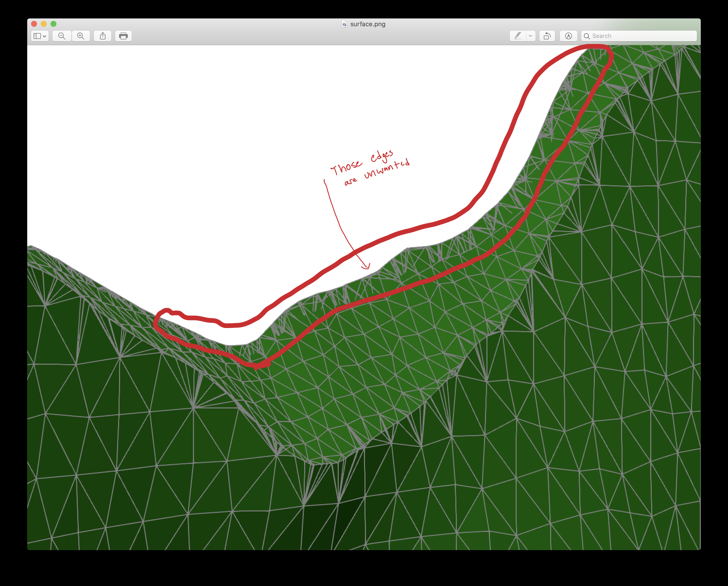Click the surface.png window title

368,24
